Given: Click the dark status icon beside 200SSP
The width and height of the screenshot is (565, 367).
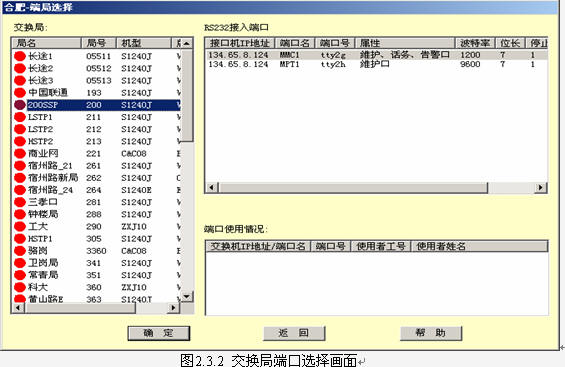Looking at the screenshot, I should pyautogui.click(x=20, y=105).
